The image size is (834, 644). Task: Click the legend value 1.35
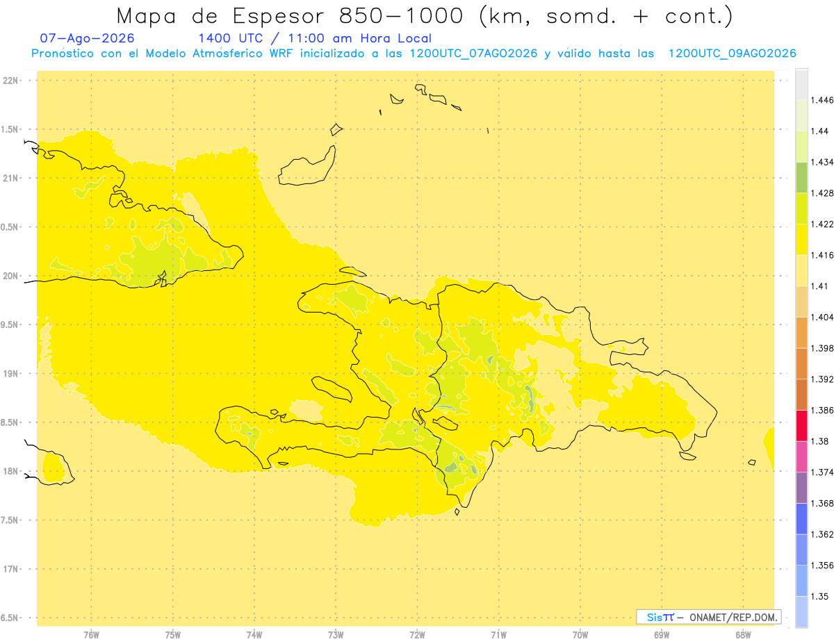pos(821,597)
